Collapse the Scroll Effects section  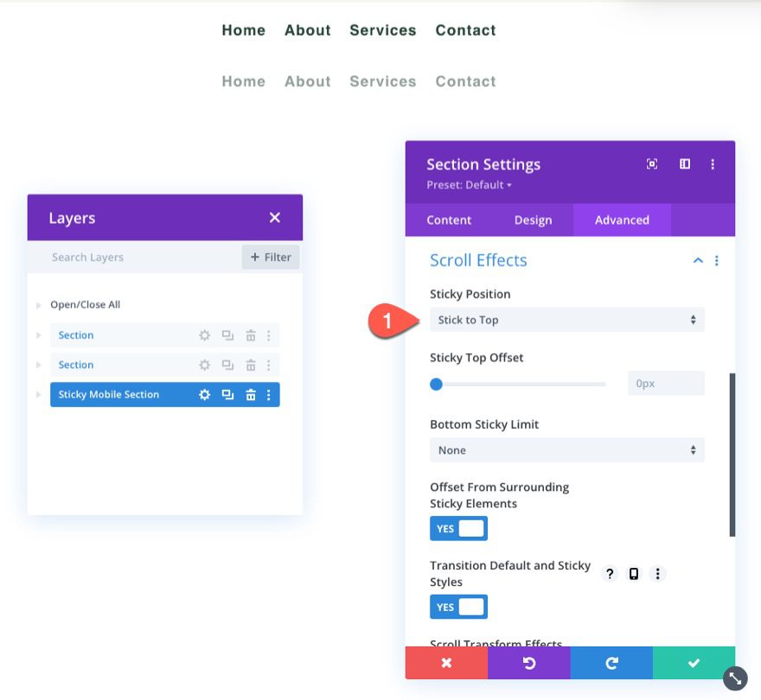pyautogui.click(x=698, y=260)
